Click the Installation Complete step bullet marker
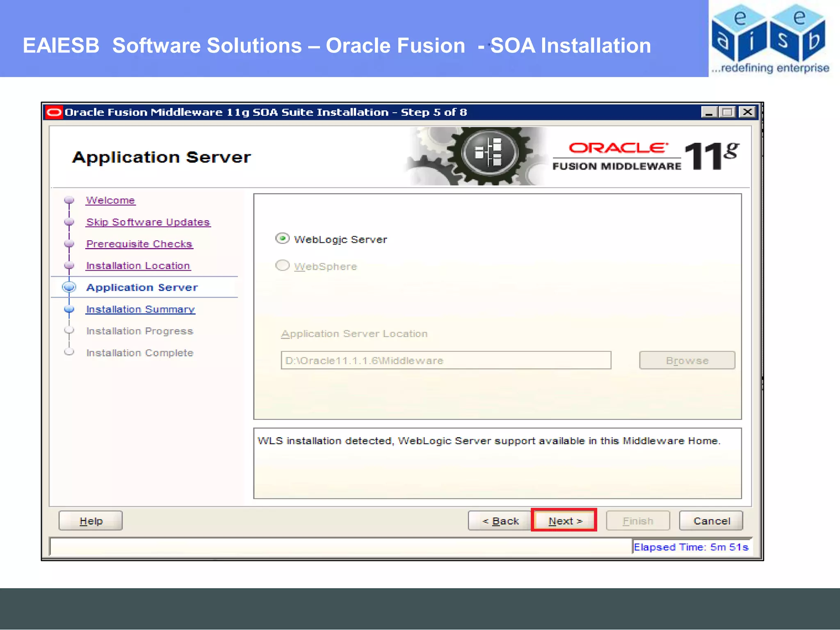The height and width of the screenshot is (630, 840). pyautogui.click(x=69, y=352)
